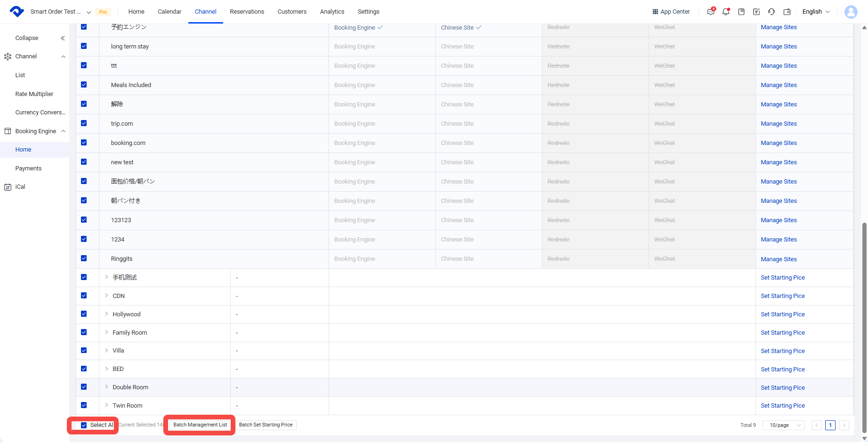This screenshot has width=868, height=442.
Task: Open the Analytics tab
Action: point(332,12)
